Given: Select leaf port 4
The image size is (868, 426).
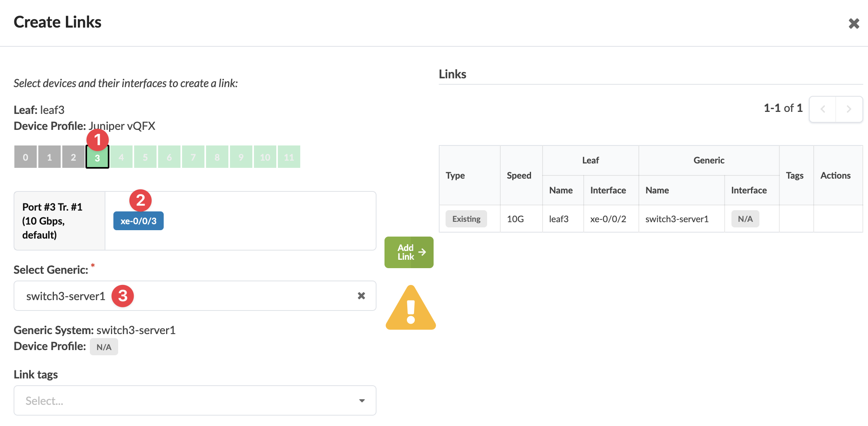Looking at the screenshot, I should click(x=121, y=157).
